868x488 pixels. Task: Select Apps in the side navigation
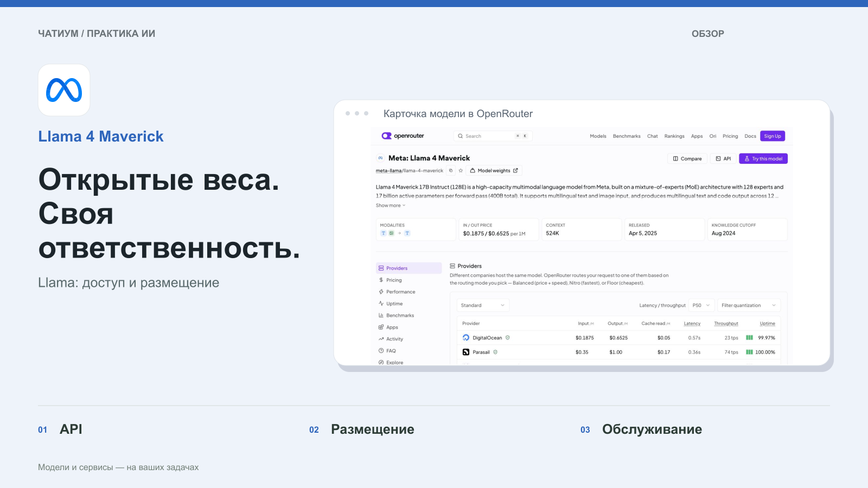pyautogui.click(x=409, y=328)
